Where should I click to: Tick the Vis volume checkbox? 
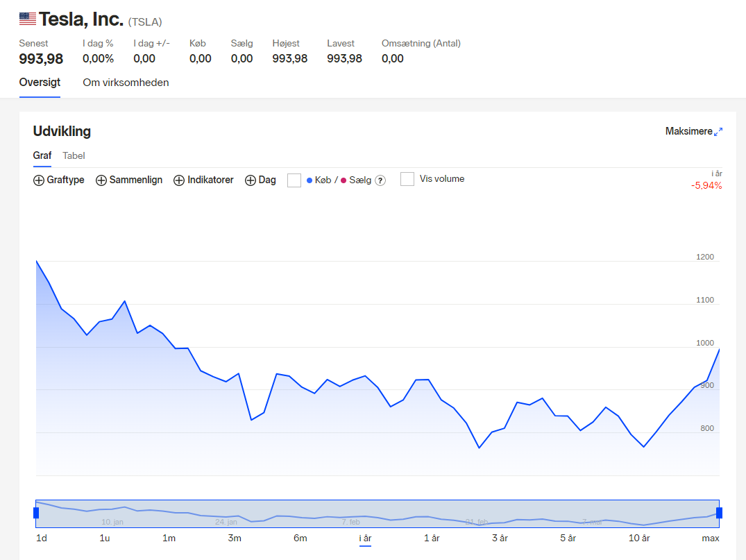407,179
